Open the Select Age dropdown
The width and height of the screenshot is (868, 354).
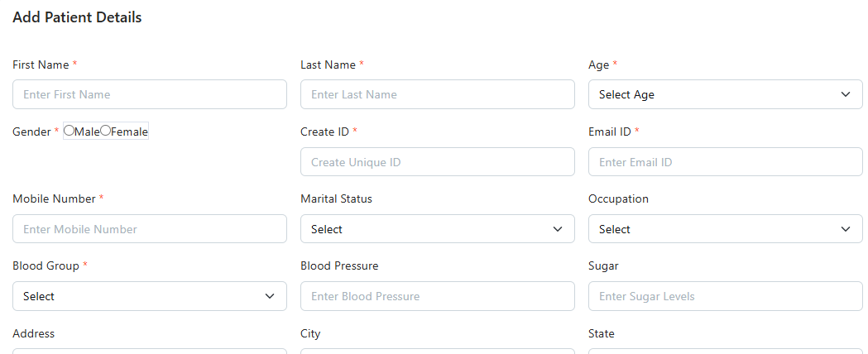[x=725, y=94]
